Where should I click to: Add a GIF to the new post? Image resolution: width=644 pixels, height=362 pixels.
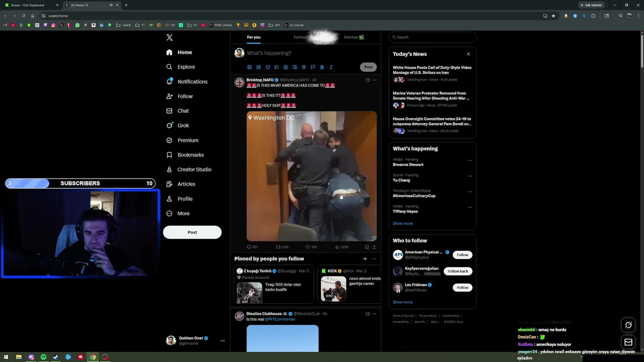[259, 67]
